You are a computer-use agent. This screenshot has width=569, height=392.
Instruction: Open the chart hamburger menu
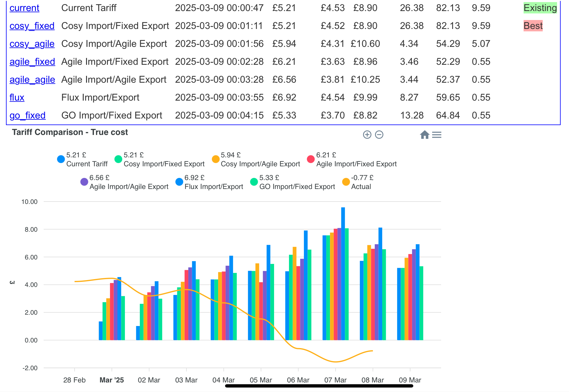(x=437, y=135)
